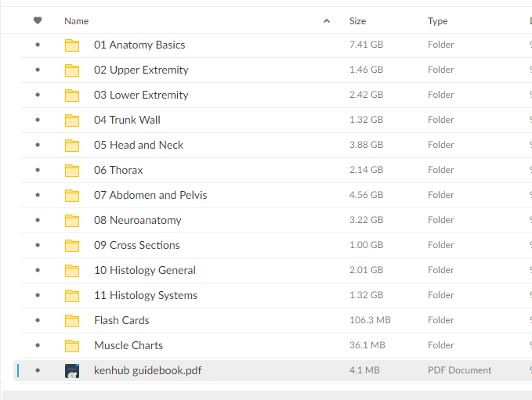Click the folder icon for 06 Thorax
This screenshot has height=400, width=532.
[72, 171]
